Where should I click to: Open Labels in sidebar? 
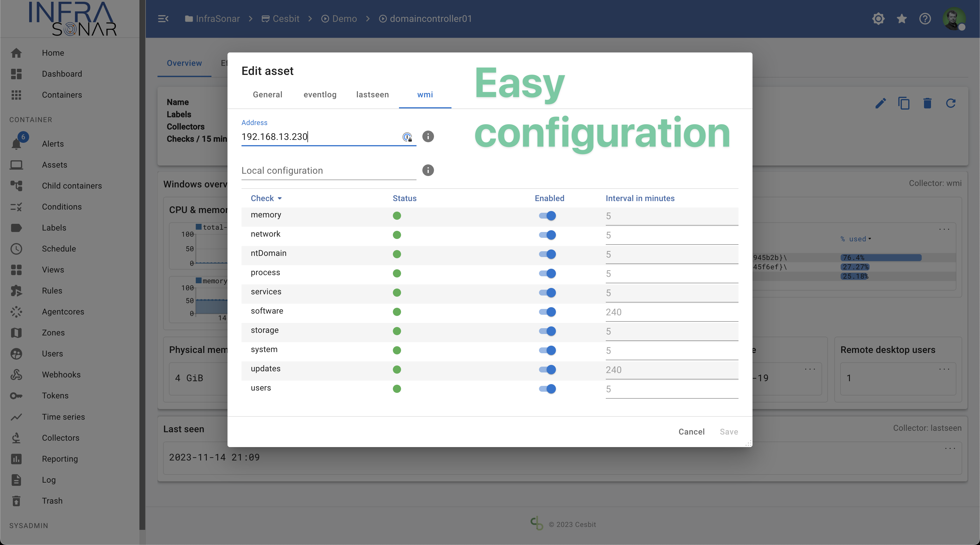pyautogui.click(x=54, y=228)
